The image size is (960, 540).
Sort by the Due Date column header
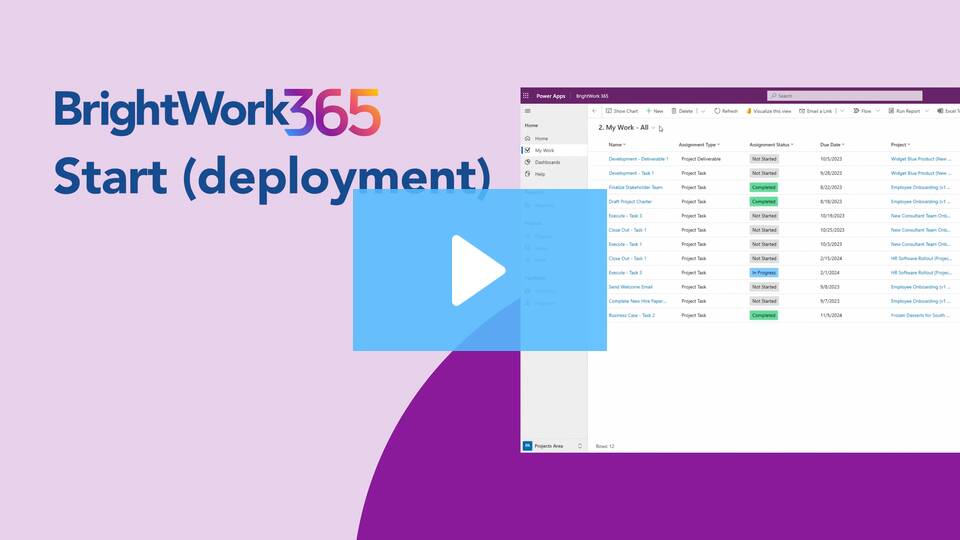832,144
